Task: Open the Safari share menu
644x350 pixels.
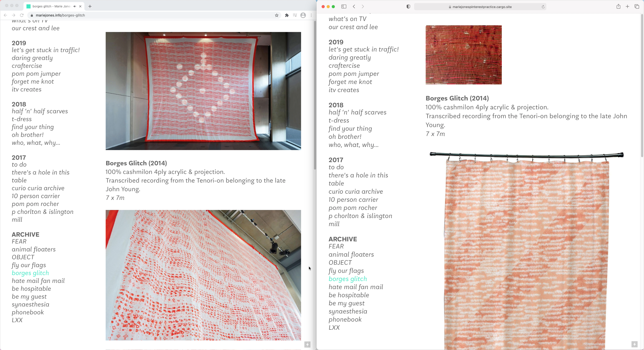Action: [x=618, y=7]
